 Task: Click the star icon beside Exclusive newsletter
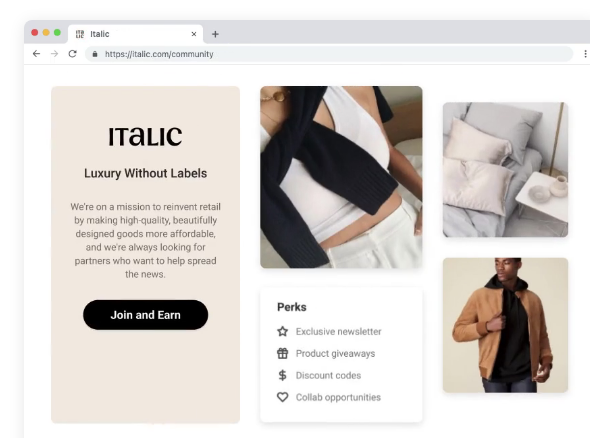[x=283, y=332]
